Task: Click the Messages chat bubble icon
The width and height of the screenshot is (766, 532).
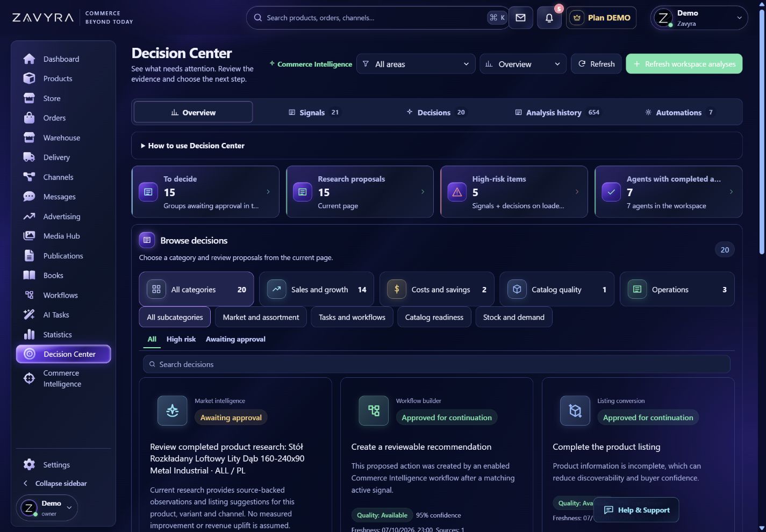Action: click(x=29, y=197)
